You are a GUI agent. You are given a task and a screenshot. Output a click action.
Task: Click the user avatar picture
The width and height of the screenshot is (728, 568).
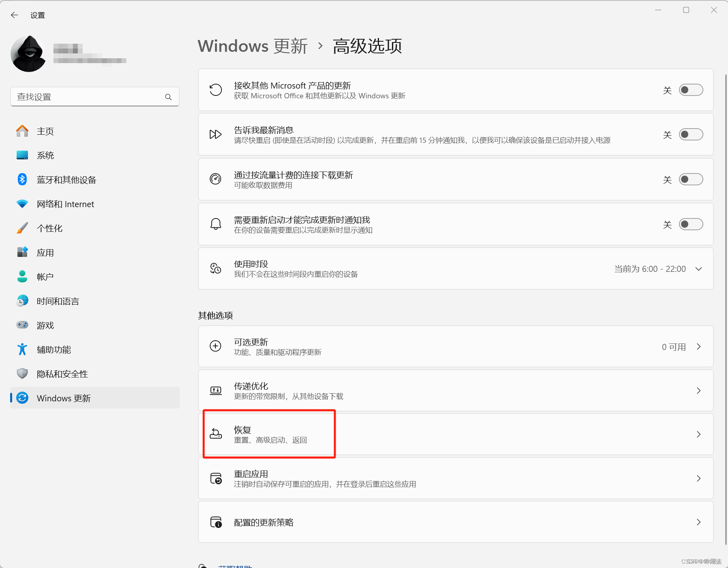coord(29,54)
